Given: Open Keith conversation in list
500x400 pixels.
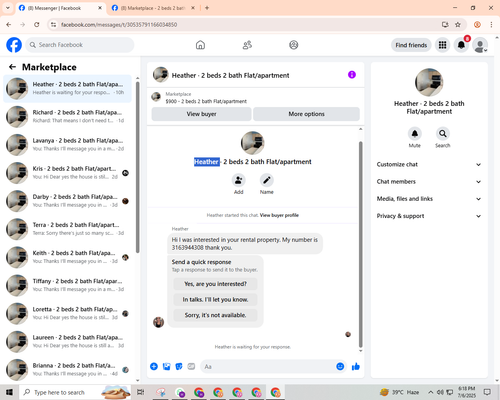Looking at the screenshot, I should click(x=67, y=257).
